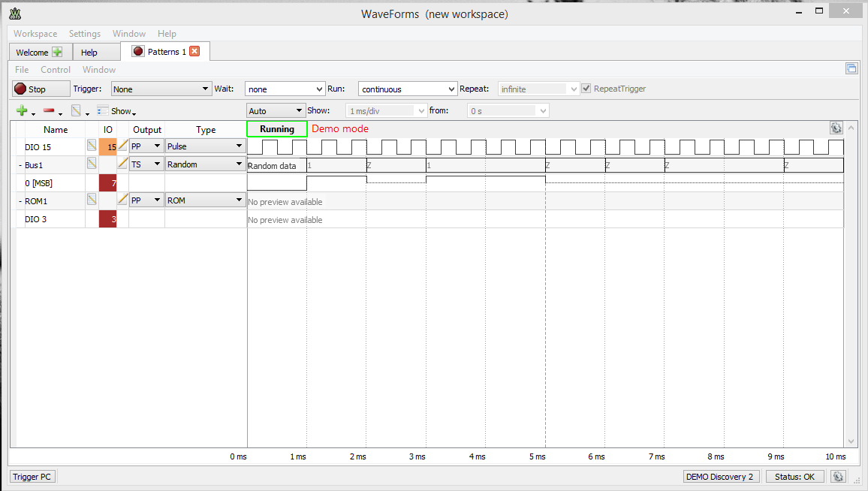Click the waveform scrollbar down arrow
868x491 pixels.
point(851,441)
